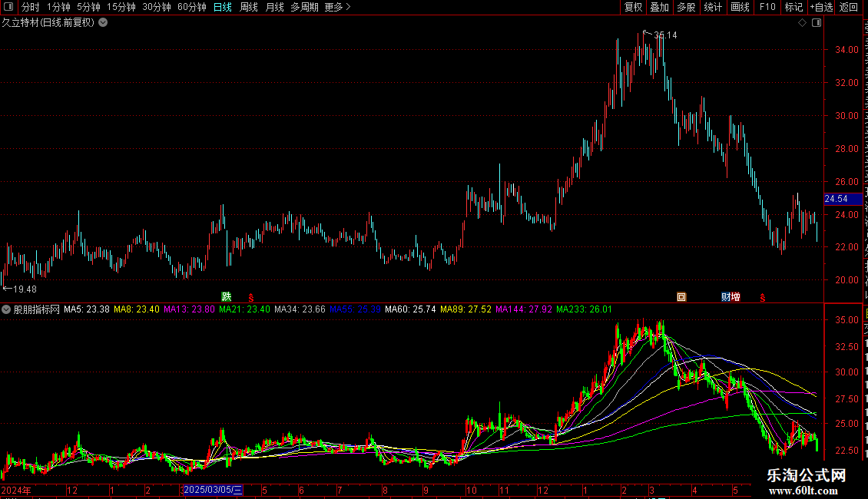
Task: Select the 1分钟 period
Action: (x=58, y=7)
